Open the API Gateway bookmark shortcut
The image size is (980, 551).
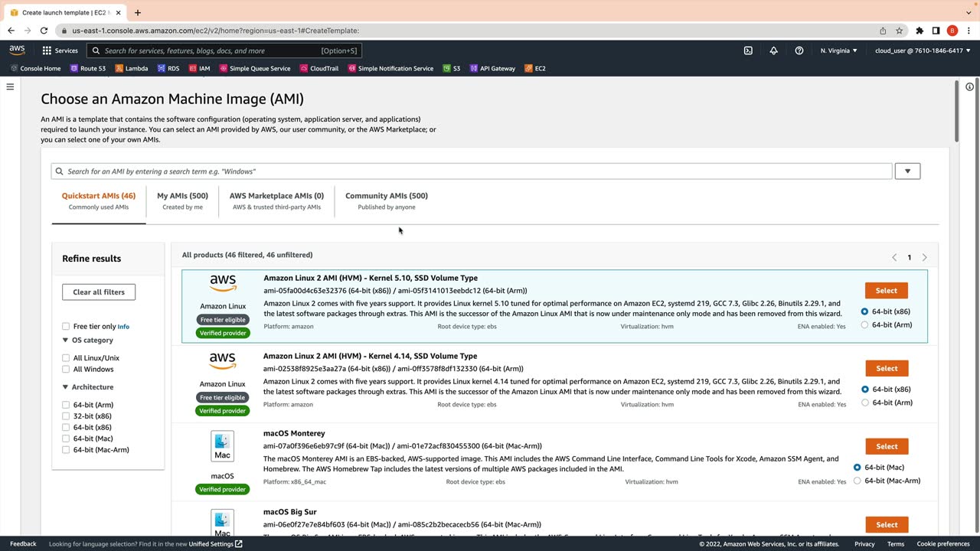pos(492,68)
